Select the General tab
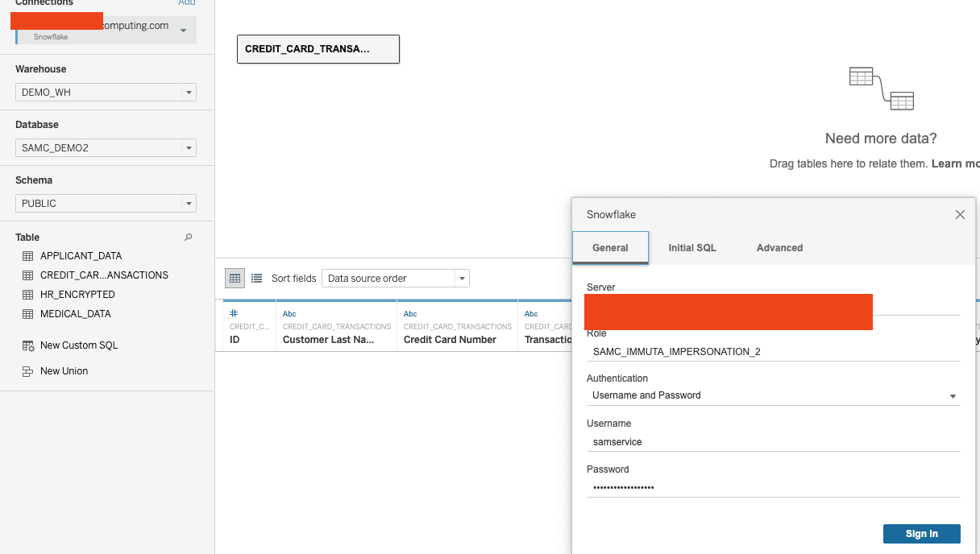Viewport: 980px width, 554px height. (x=610, y=248)
